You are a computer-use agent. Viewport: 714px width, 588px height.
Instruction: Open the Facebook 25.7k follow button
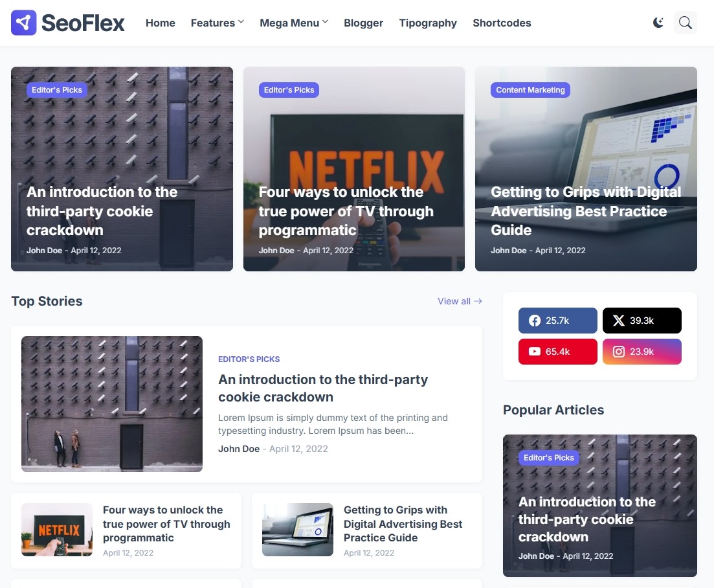point(557,320)
